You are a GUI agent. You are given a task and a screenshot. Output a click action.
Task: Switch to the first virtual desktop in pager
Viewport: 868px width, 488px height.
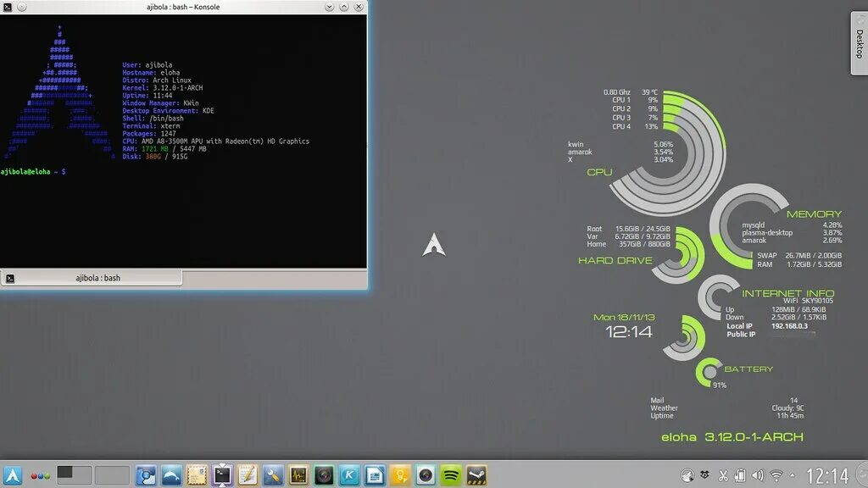pos(75,475)
